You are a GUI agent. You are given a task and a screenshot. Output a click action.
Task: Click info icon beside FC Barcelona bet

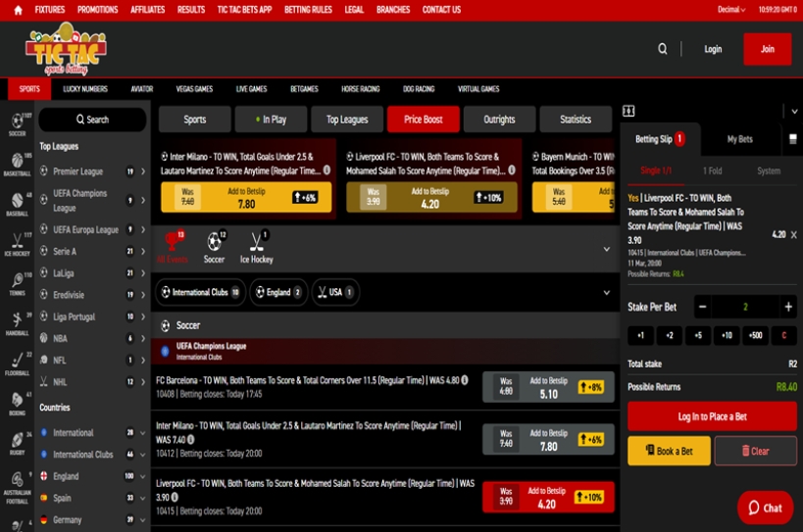465,380
